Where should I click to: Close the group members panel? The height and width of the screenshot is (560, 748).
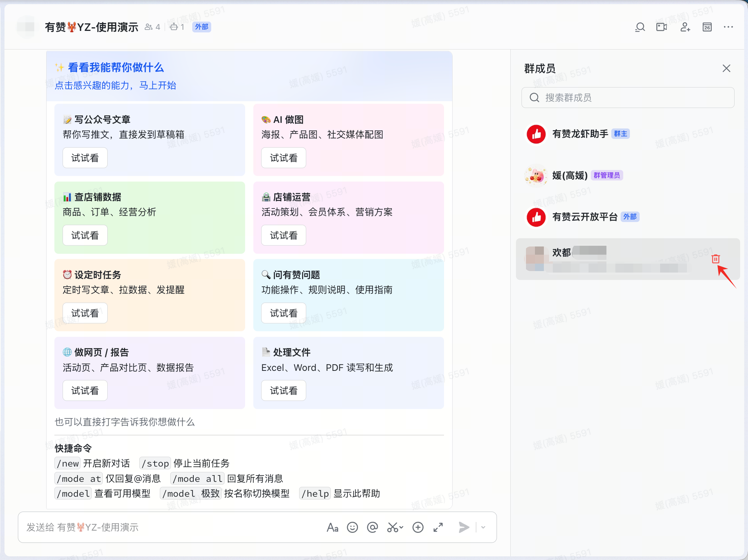point(726,69)
